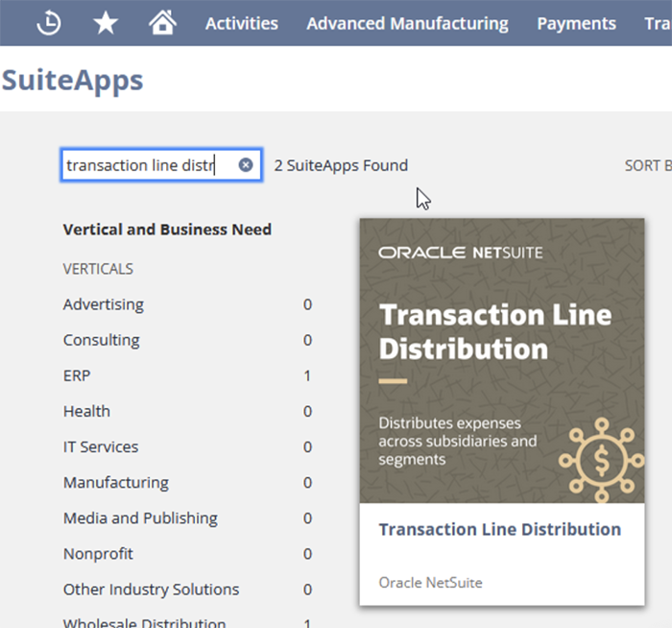Filter by Nonprofit vertical
672x628 pixels.
[98, 553]
